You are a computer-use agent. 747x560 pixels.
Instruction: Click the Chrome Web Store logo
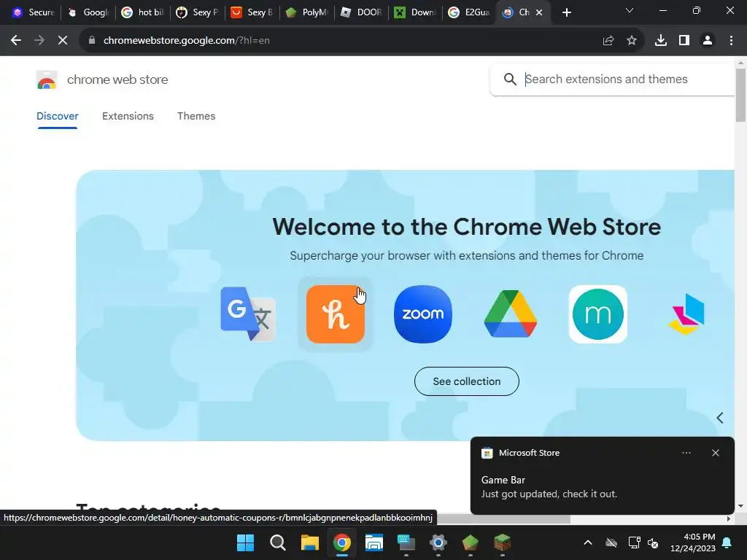[47, 79]
